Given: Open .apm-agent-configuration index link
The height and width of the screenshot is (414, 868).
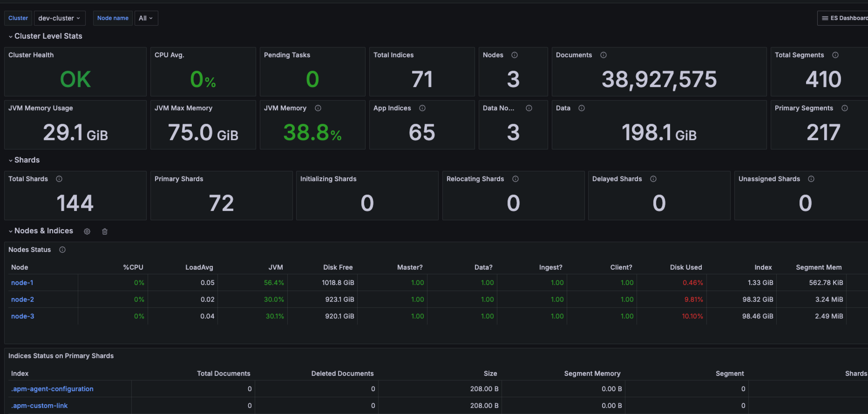Looking at the screenshot, I should point(52,389).
